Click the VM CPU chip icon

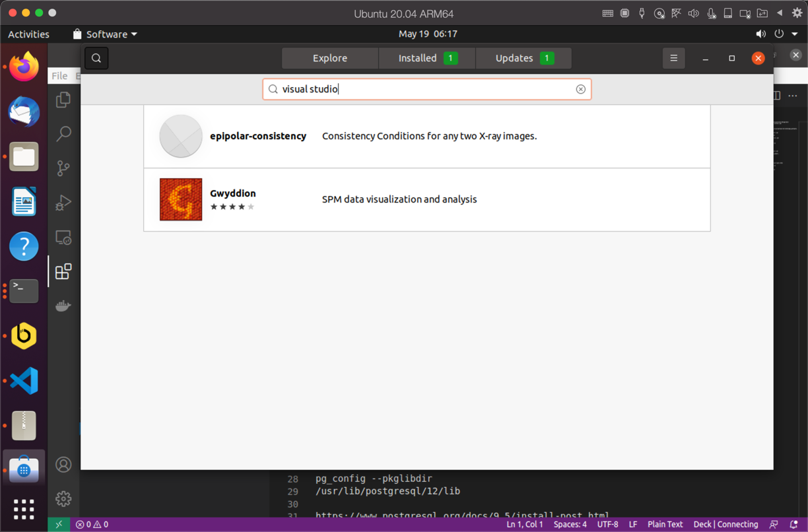pyautogui.click(x=625, y=13)
